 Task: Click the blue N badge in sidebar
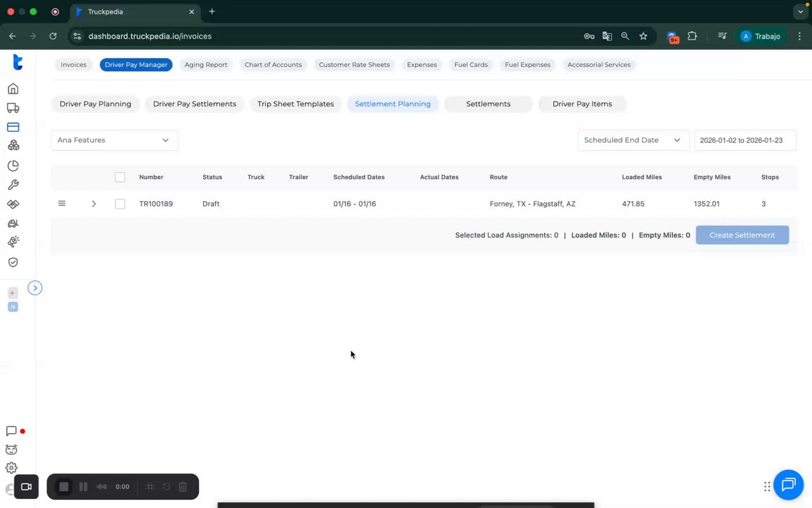pos(13,307)
